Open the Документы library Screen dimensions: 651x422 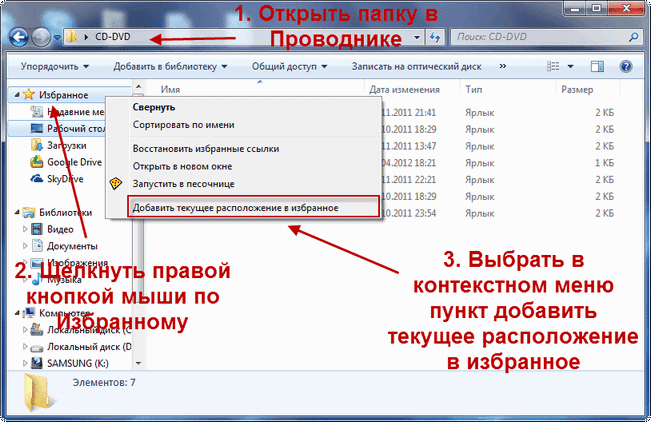[x=72, y=246]
